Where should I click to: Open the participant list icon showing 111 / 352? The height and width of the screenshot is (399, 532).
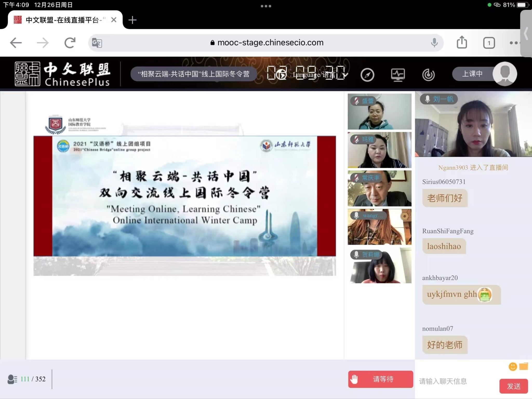(12, 379)
